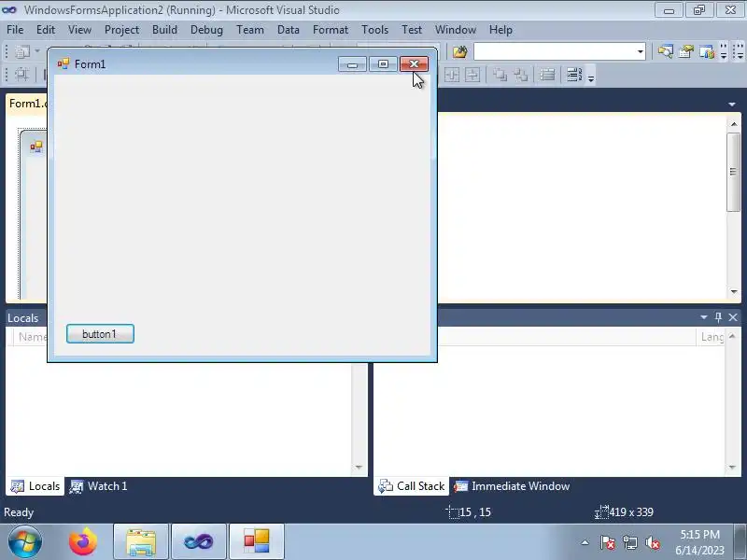This screenshot has width=747, height=560.
Task: Click the numbered list layout toolbar icon
Action: click(x=573, y=75)
